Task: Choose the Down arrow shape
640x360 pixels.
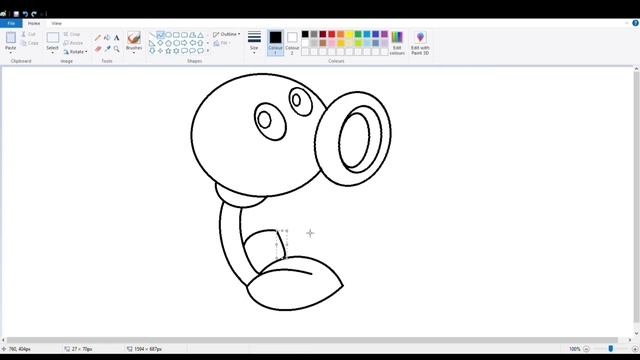Action: click(152, 51)
